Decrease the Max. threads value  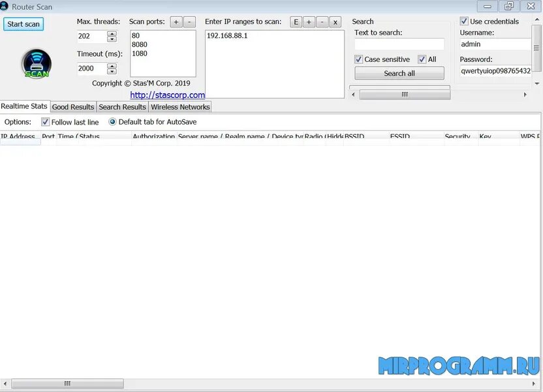click(112, 39)
